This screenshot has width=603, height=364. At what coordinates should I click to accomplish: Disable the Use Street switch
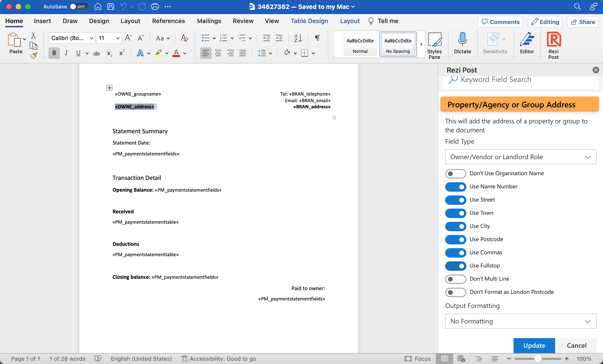coord(456,200)
